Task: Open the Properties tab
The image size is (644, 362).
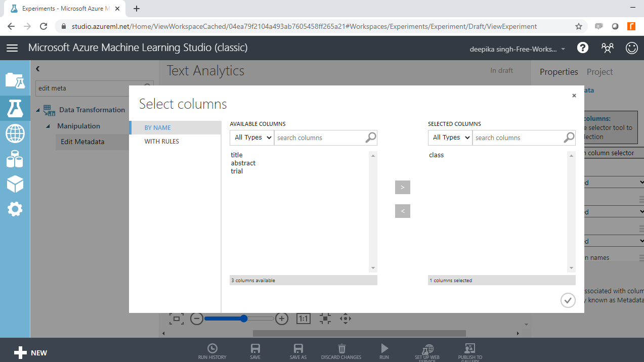Action: click(x=559, y=72)
